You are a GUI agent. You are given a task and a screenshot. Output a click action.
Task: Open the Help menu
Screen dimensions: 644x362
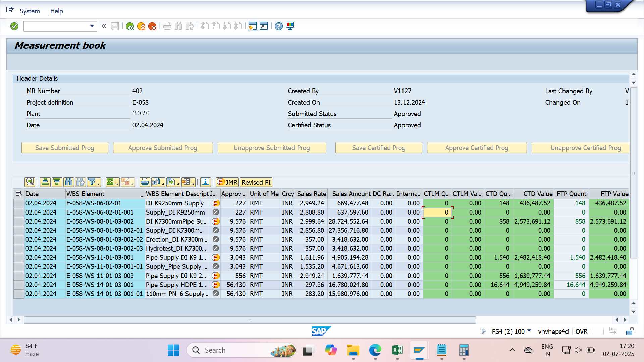point(56,11)
